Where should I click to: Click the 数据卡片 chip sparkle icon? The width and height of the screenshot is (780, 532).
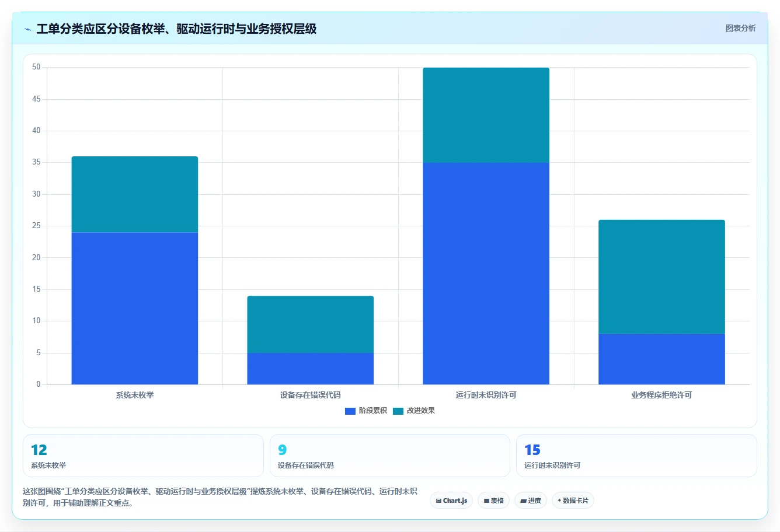pyautogui.click(x=559, y=501)
